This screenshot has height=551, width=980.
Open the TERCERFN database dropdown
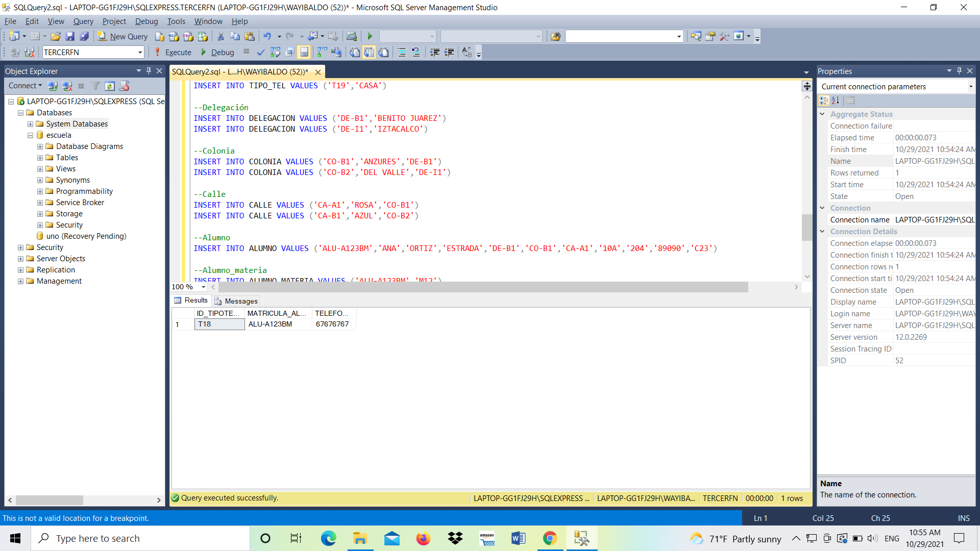pyautogui.click(x=140, y=52)
